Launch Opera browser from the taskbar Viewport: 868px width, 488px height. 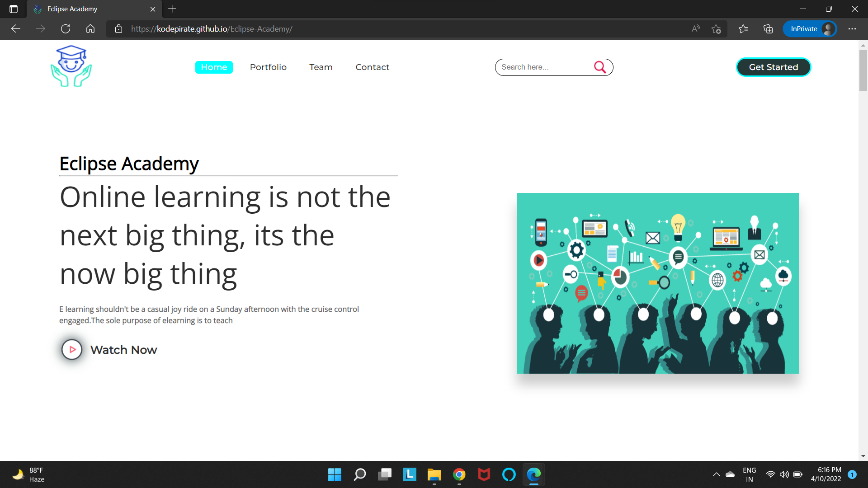click(x=508, y=474)
